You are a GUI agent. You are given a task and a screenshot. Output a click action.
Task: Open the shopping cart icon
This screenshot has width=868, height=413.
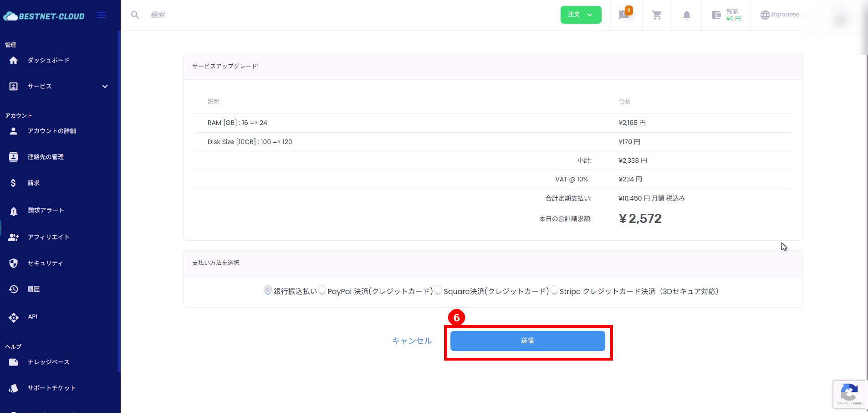click(657, 15)
